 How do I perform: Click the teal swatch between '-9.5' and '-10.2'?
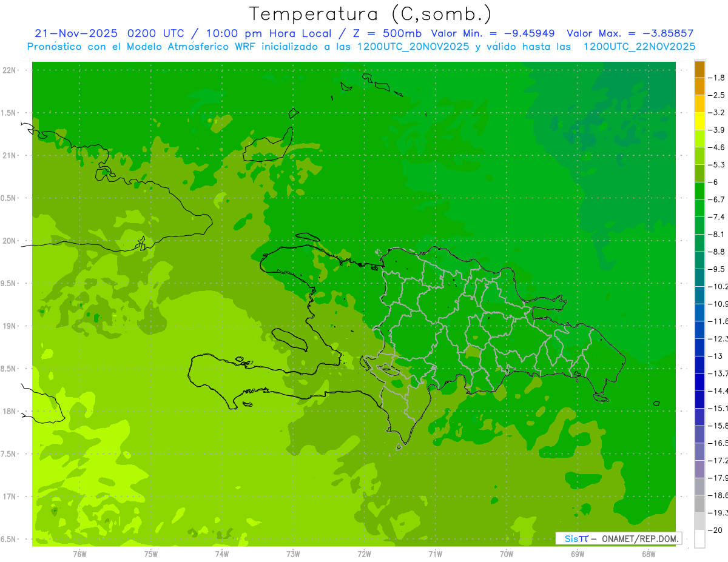[699, 278]
